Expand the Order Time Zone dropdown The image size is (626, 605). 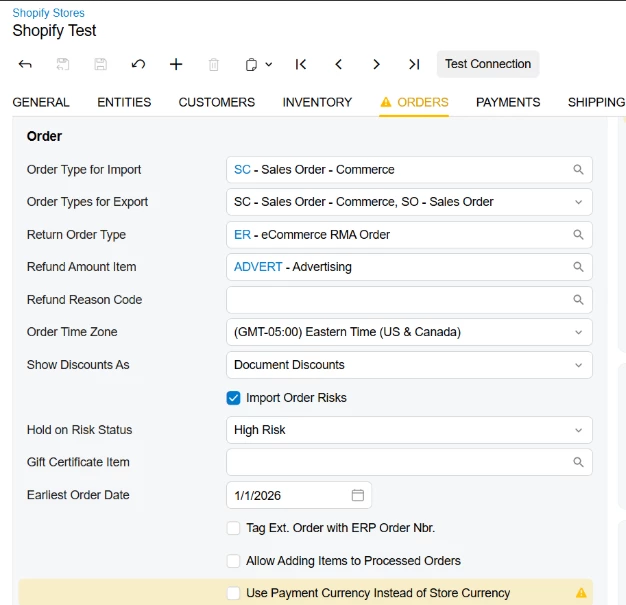[x=578, y=332]
